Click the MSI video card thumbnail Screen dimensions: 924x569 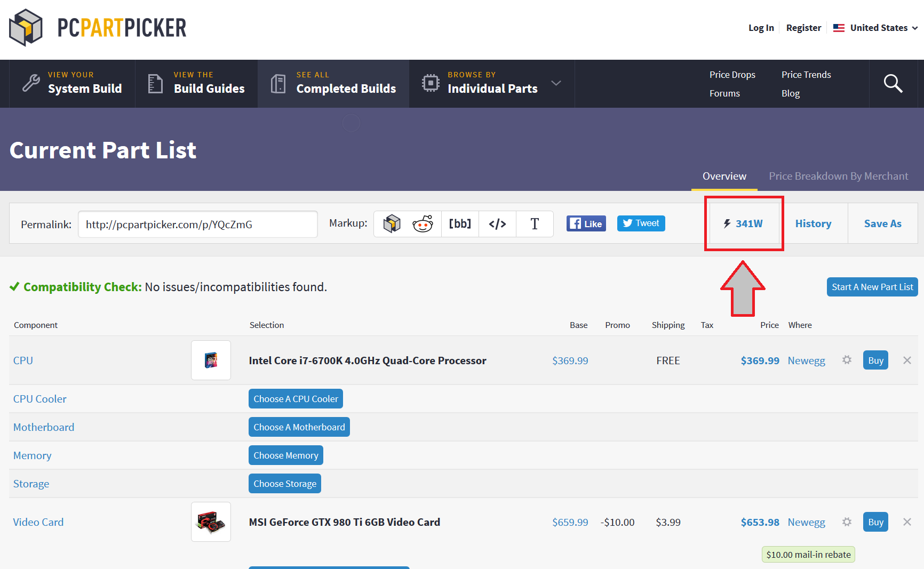[x=211, y=522]
